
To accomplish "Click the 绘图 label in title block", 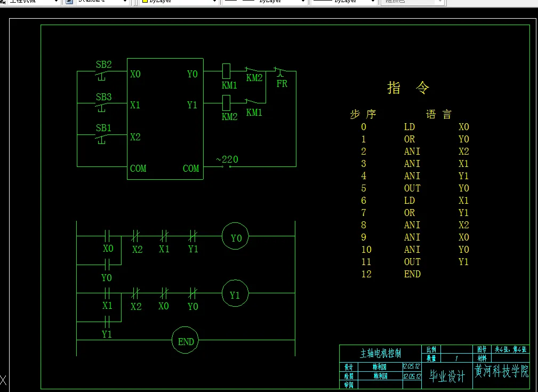I will click(x=349, y=376).
